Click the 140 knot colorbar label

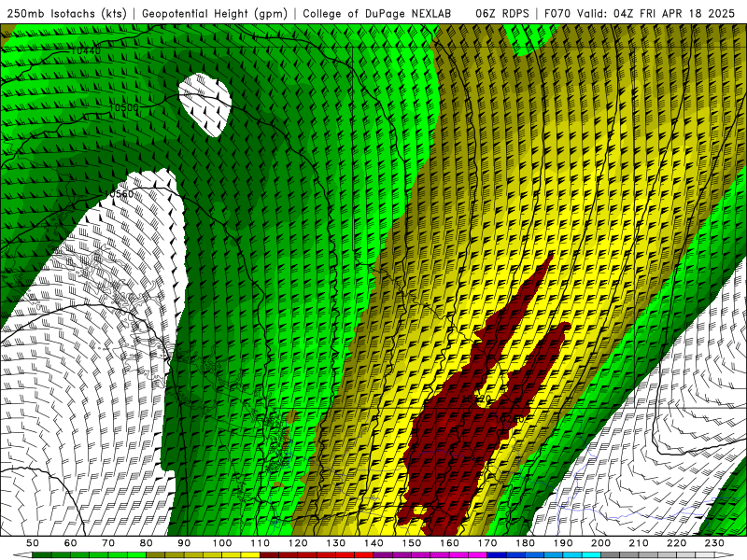(x=373, y=543)
